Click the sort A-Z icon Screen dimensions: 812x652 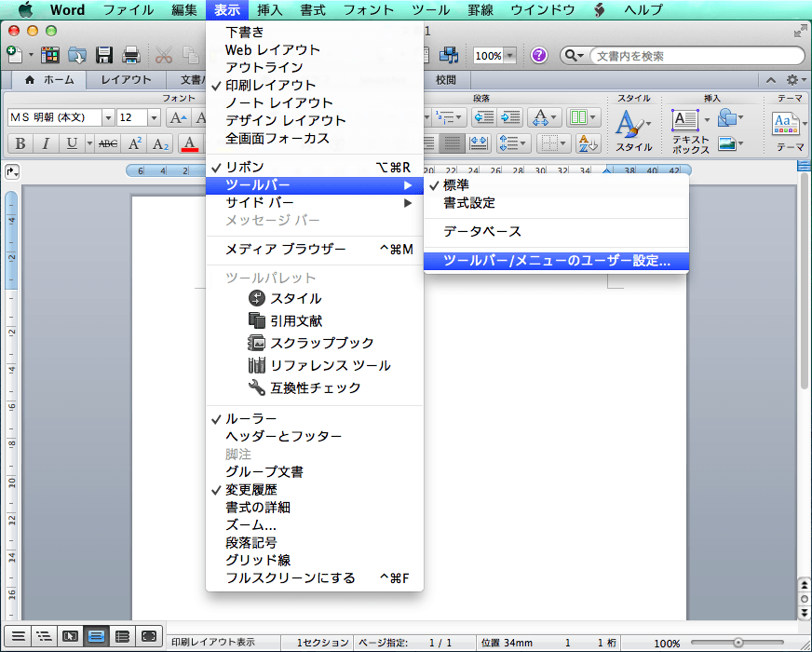point(588,143)
